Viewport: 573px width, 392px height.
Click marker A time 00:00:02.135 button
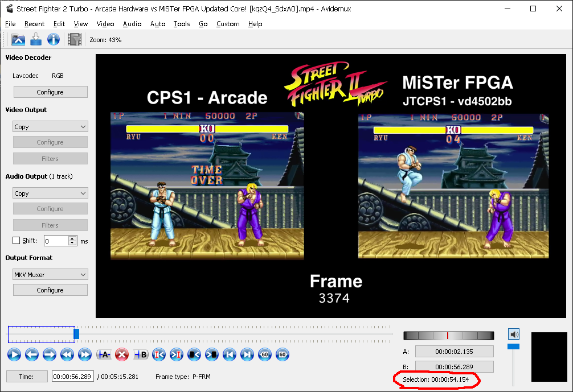pyautogui.click(x=454, y=352)
